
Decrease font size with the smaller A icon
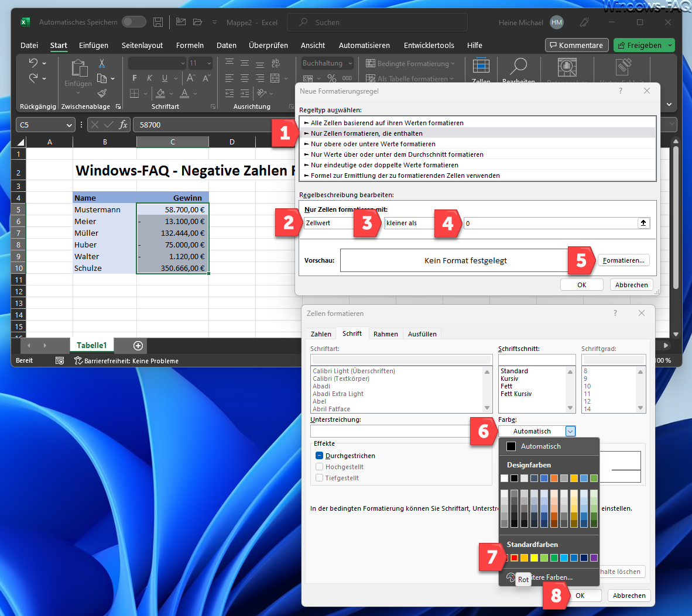[206, 78]
